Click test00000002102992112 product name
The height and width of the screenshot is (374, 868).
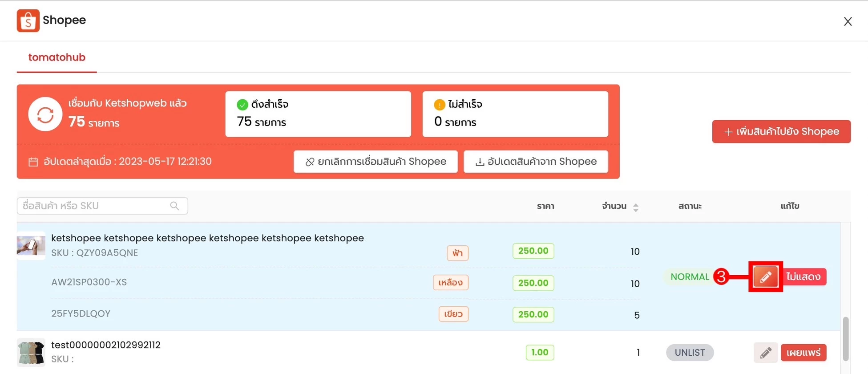click(x=106, y=345)
